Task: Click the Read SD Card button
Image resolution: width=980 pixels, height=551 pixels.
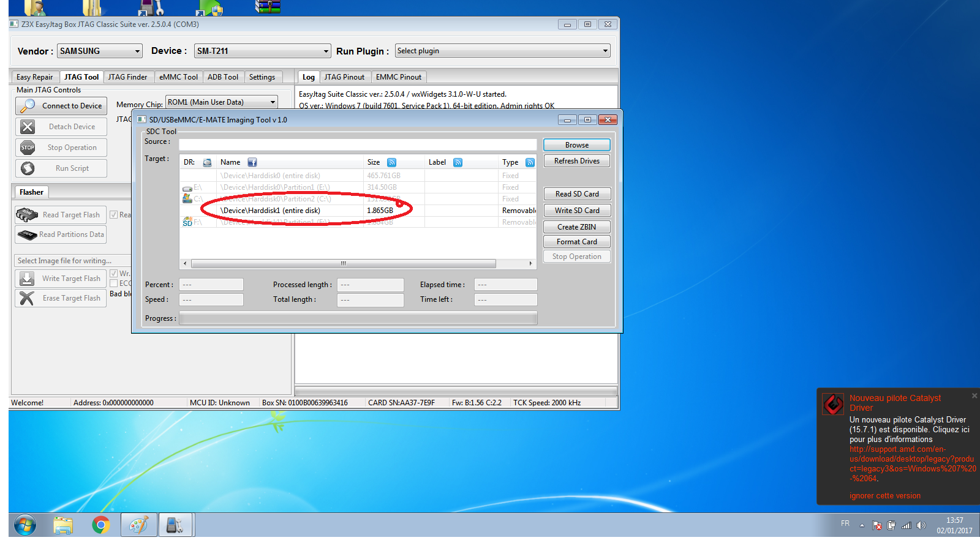Action: coord(577,194)
